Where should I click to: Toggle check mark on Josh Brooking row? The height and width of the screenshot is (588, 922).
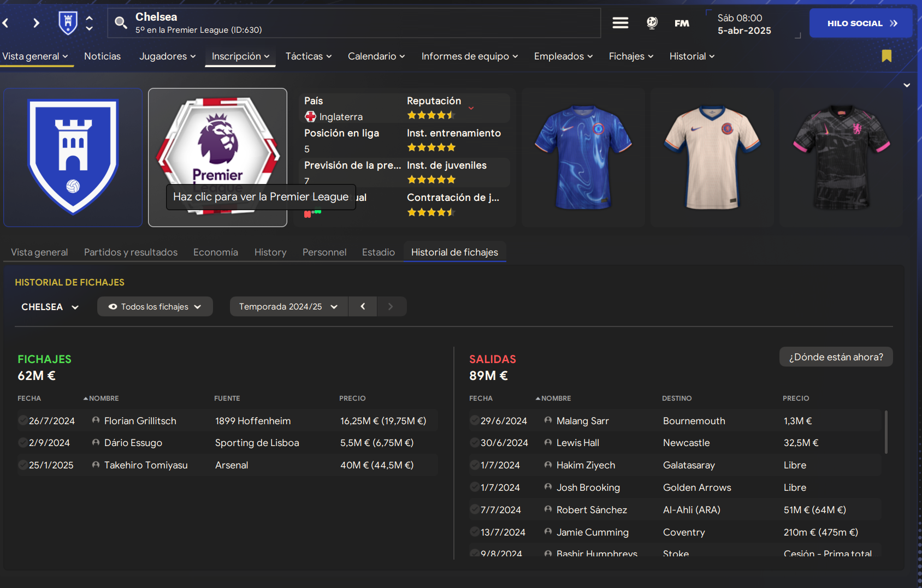475,487
